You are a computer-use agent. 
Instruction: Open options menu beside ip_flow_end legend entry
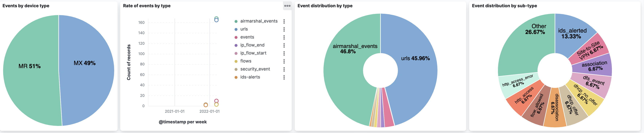(x=284, y=45)
